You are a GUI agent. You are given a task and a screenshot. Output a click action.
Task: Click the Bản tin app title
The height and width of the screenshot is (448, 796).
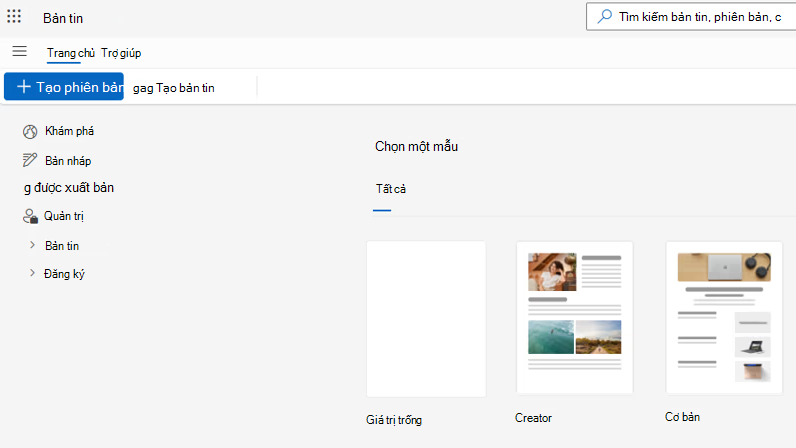(63, 18)
